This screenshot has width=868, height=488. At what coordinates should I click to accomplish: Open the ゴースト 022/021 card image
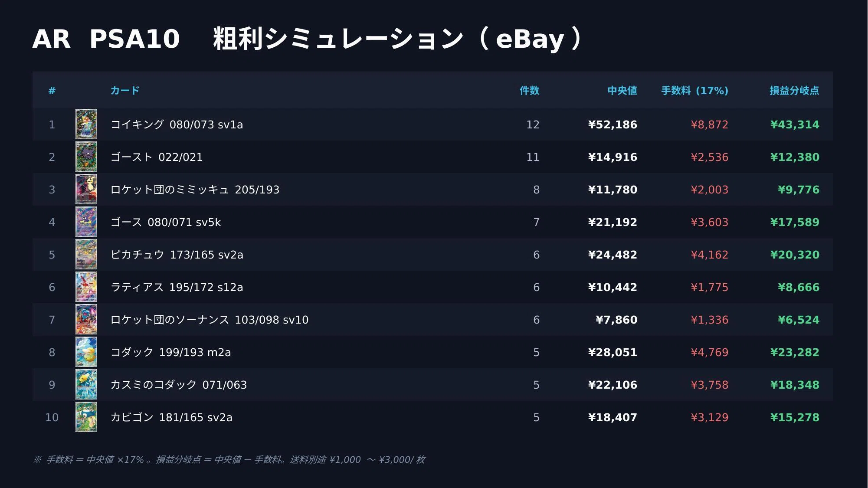click(86, 157)
